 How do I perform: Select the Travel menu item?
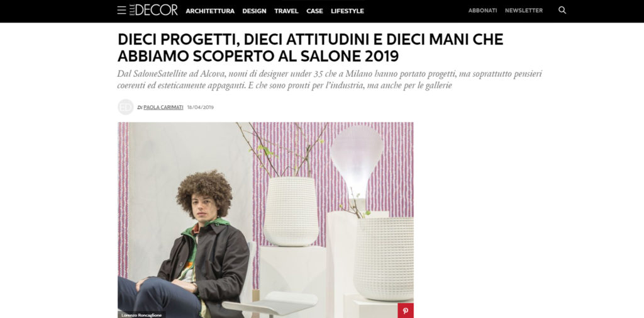click(286, 11)
